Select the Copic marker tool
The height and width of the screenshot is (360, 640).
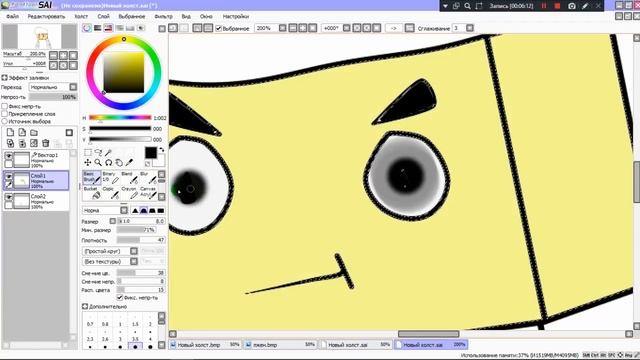pos(111,193)
